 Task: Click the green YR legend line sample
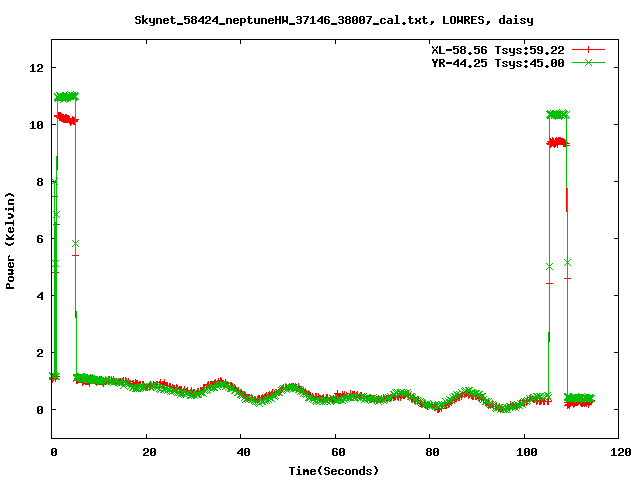coord(588,63)
